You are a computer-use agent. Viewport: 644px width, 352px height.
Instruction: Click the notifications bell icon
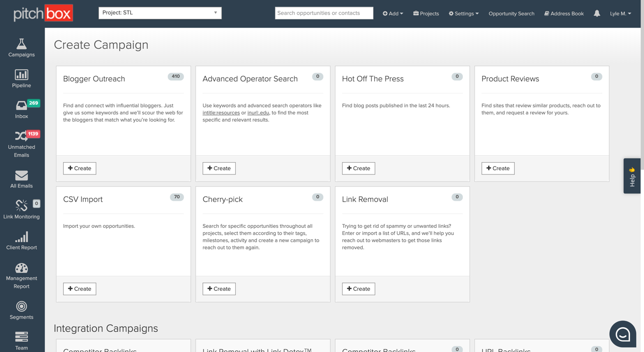(x=597, y=13)
